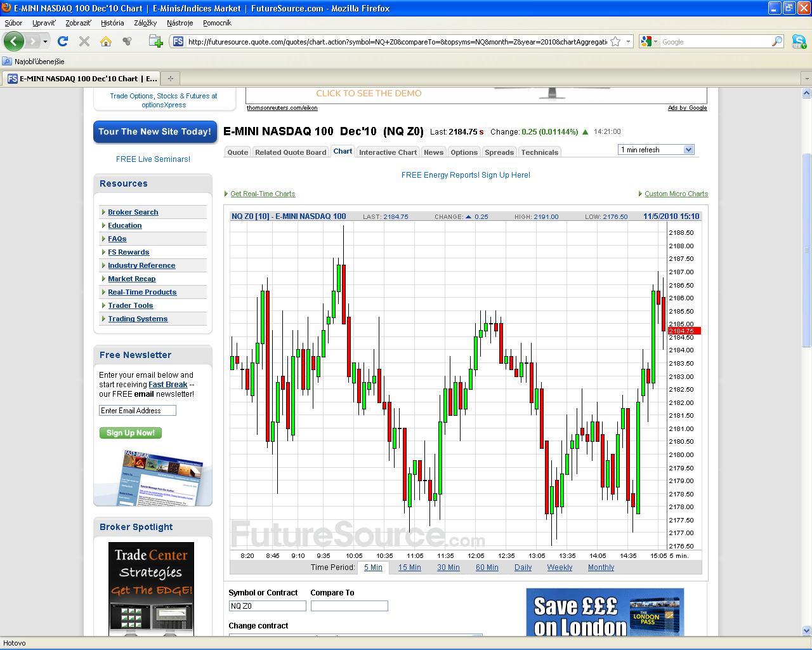
Task: Open the Industry Reference link
Action: pos(141,265)
